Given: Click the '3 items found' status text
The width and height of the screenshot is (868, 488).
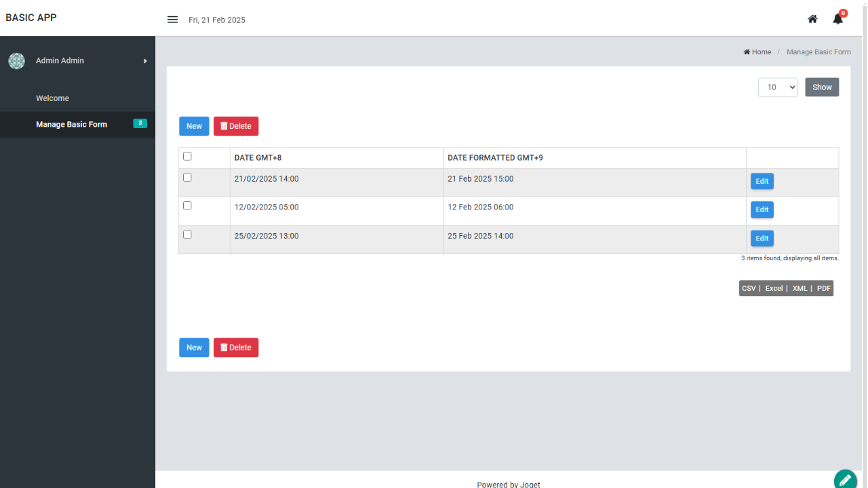Looking at the screenshot, I should point(790,258).
